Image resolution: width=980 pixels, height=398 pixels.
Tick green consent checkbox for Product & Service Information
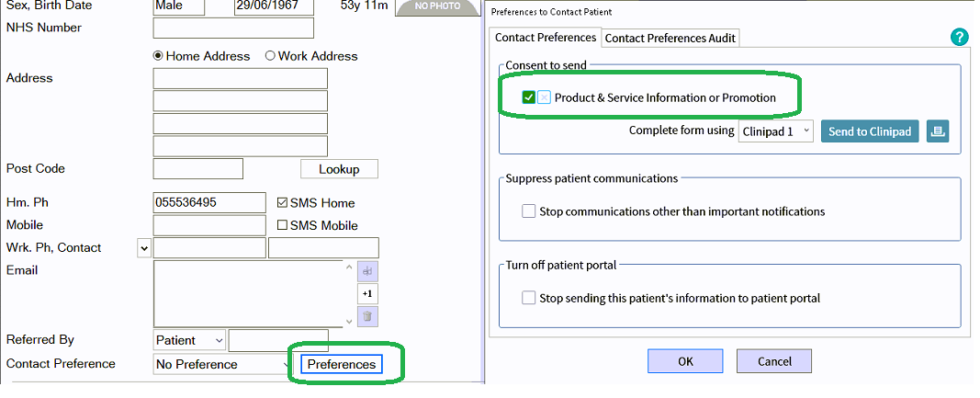click(x=529, y=97)
